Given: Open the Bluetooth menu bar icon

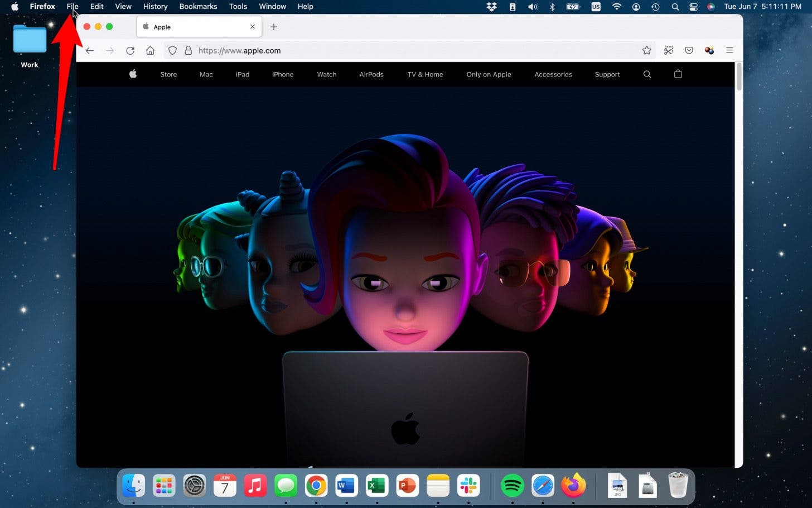Looking at the screenshot, I should [553, 7].
